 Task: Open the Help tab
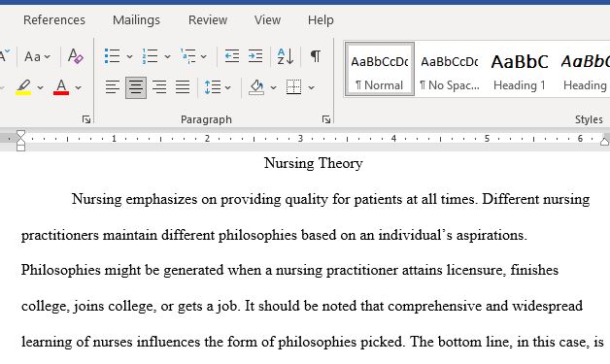(321, 19)
